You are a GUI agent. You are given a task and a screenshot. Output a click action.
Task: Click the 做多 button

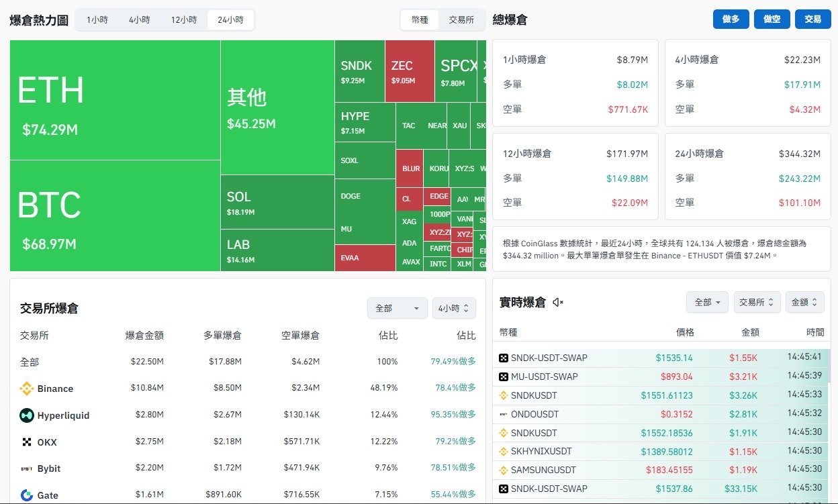731,19
